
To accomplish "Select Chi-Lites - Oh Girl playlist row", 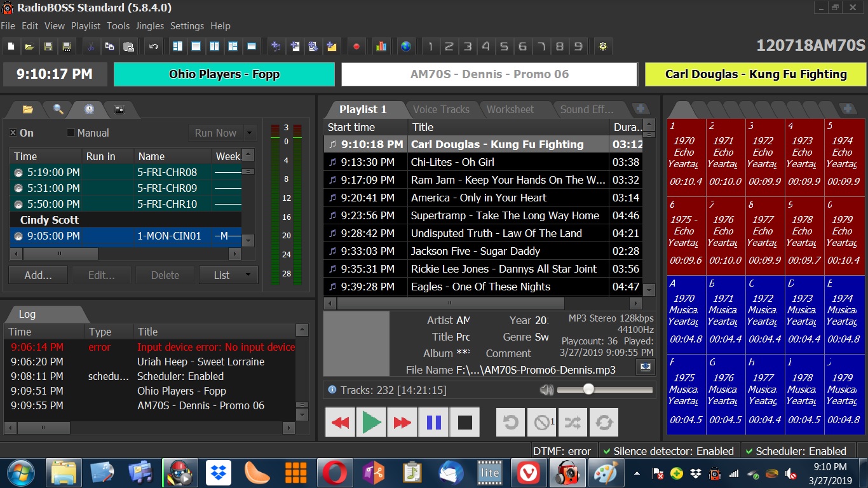I will [x=483, y=162].
